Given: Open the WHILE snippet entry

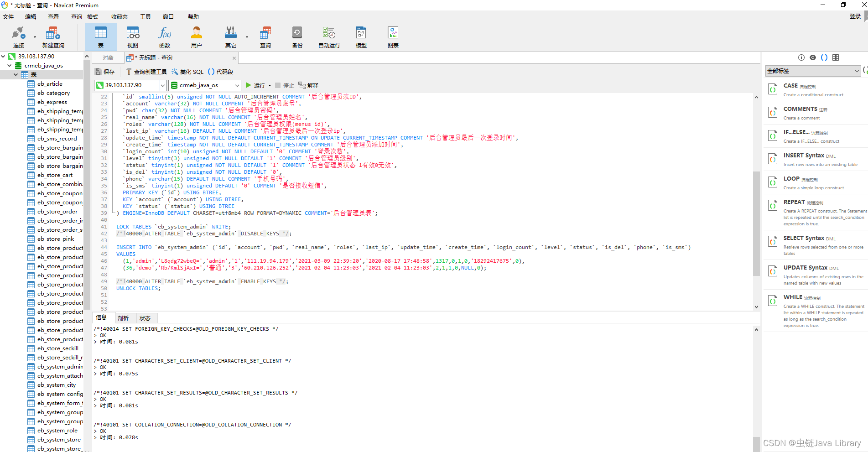Looking at the screenshot, I should tap(816, 311).
